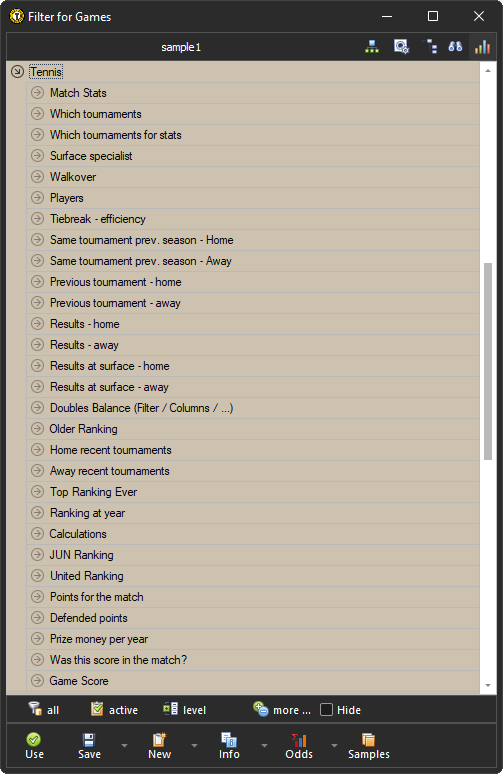Open dropdown arrow next to Odds
Image resolution: width=503 pixels, height=774 pixels.
(334, 745)
